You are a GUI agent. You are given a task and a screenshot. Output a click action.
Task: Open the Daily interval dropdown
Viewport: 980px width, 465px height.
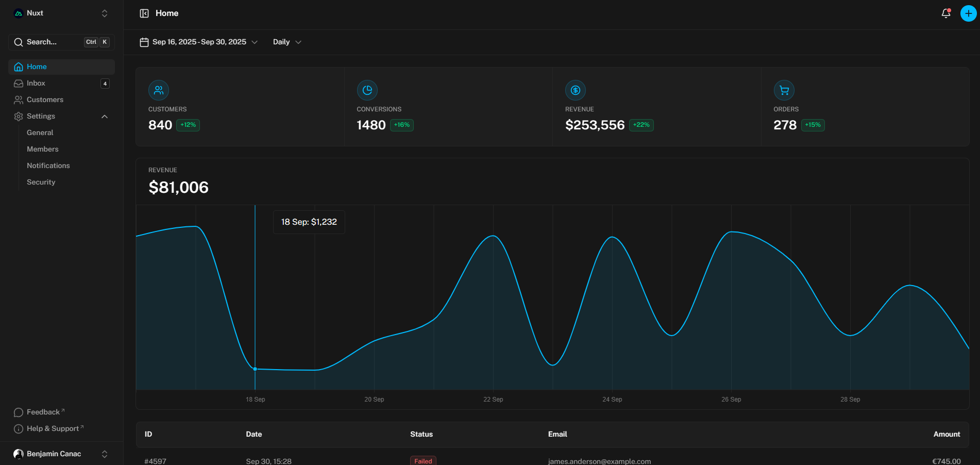tap(286, 42)
